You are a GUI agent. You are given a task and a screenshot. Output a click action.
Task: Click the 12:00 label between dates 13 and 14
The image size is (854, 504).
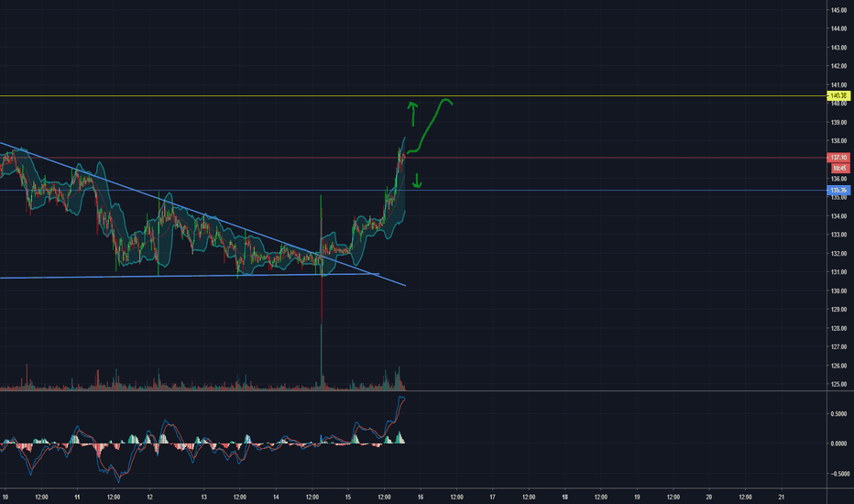click(x=240, y=497)
